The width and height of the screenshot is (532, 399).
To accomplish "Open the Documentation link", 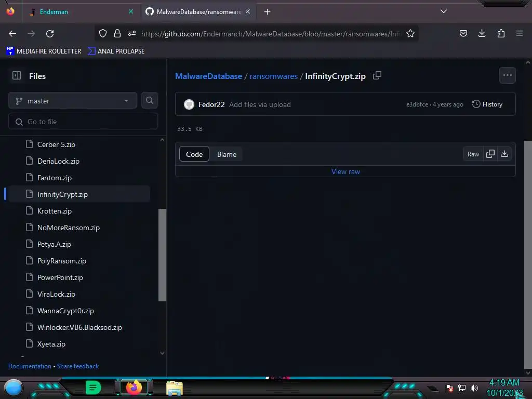I will 30,366.
